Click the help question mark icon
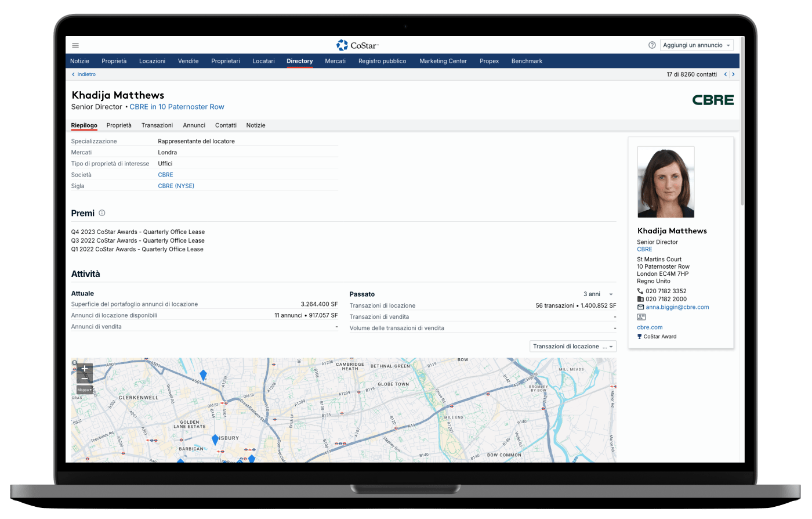 pyautogui.click(x=652, y=45)
